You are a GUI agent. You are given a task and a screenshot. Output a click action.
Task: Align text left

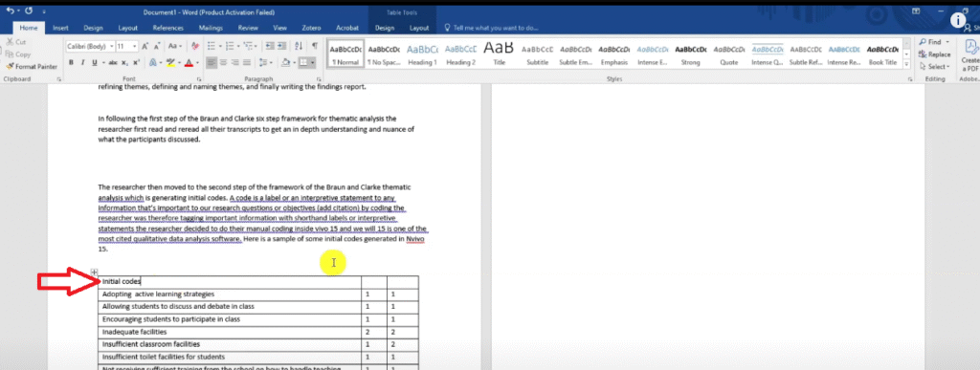click(x=212, y=62)
